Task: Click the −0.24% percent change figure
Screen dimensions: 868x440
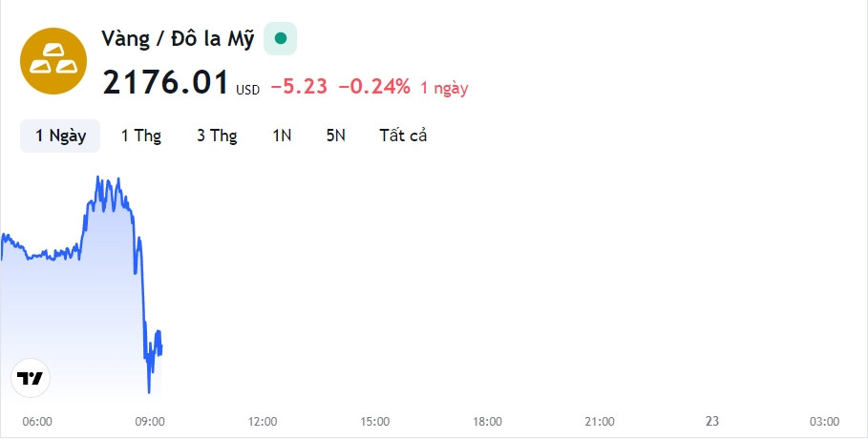Action: (x=374, y=87)
